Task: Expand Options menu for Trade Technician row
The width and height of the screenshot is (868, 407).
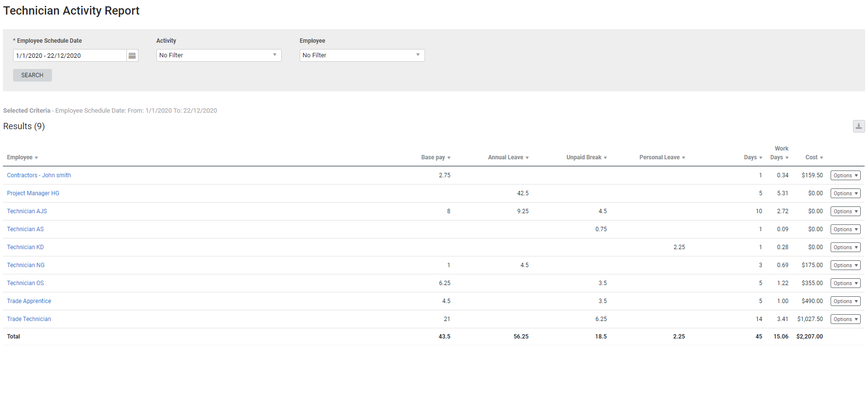Action: [x=845, y=320]
